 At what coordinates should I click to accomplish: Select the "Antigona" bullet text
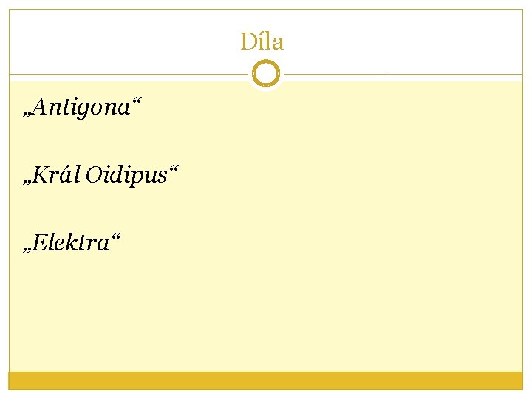81,109
